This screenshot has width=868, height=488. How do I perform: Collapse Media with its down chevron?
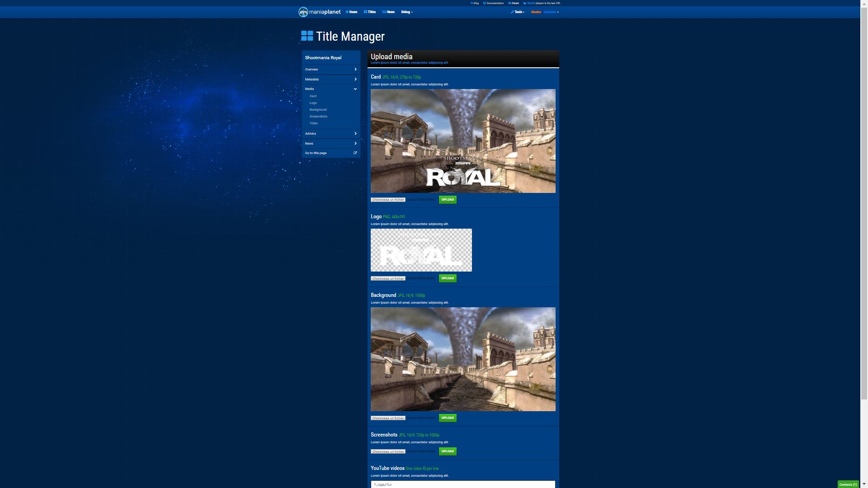click(355, 89)
